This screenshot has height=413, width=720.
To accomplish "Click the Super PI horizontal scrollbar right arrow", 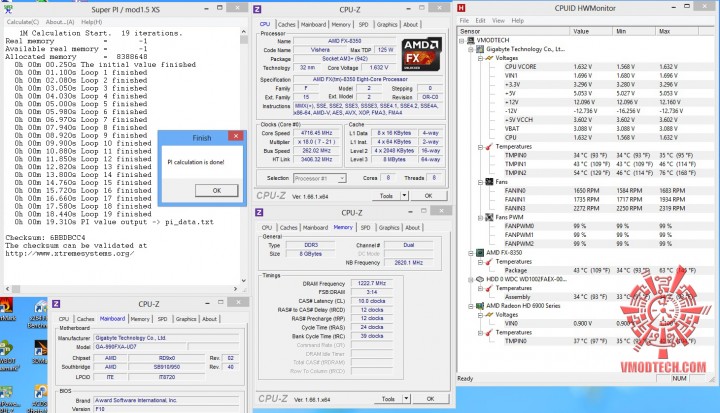I will 236,289.
